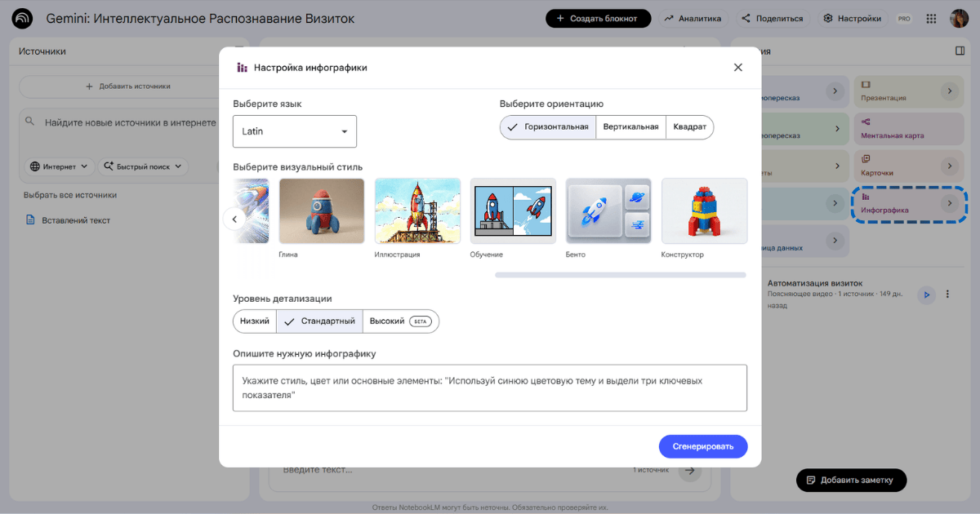Select Горизонтальная orientation

click(x=547, y=127)
